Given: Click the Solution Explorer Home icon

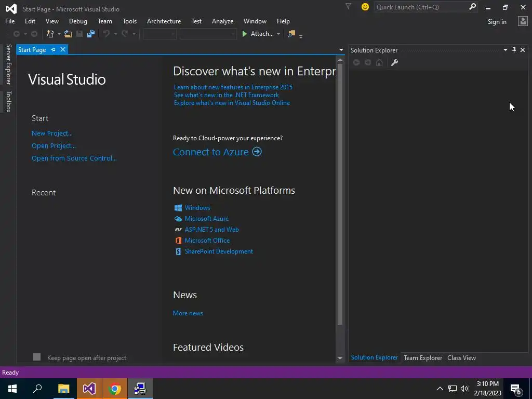Looking at the screenshot, I should (379, 62).
